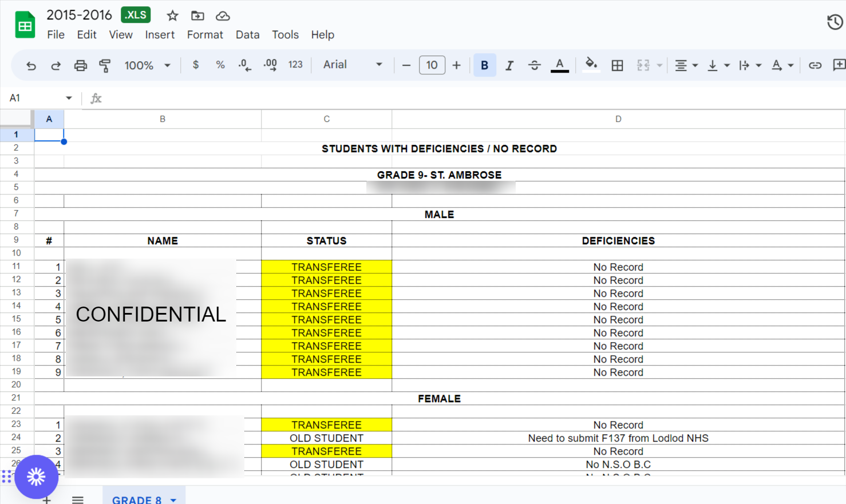Rename the 2015-2016 document title
846x504 pixels.
point(79,15)
